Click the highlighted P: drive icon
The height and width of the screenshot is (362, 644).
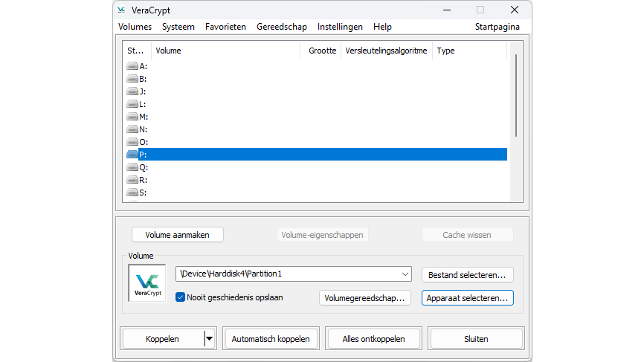(x=132, y=155)
